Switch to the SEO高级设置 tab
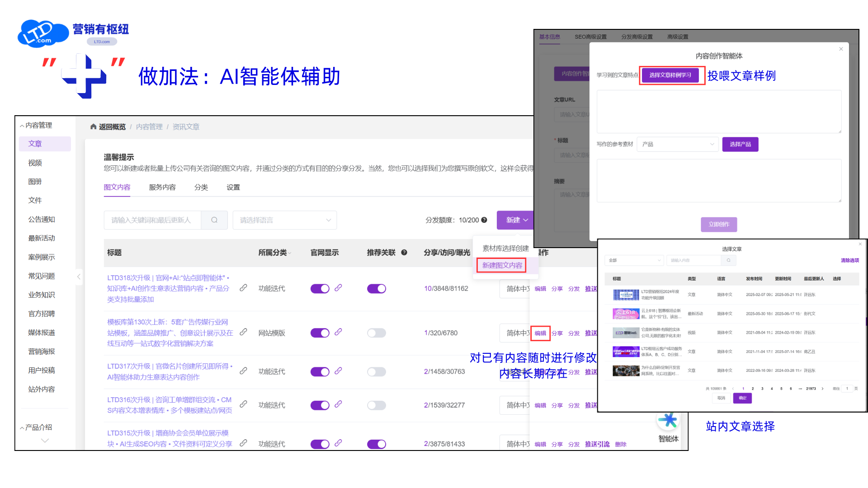 coord(590,36)
